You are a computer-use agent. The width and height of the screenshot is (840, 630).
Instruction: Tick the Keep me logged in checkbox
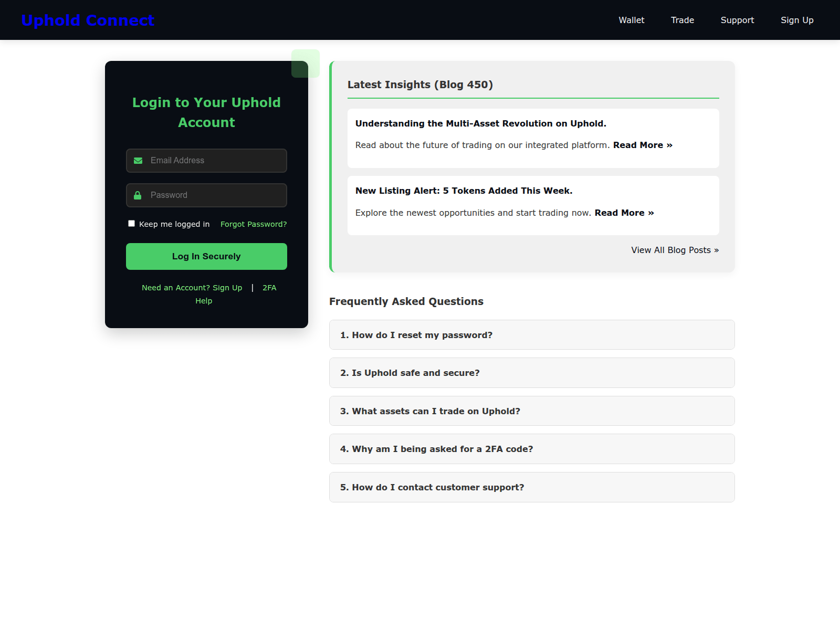131,224
